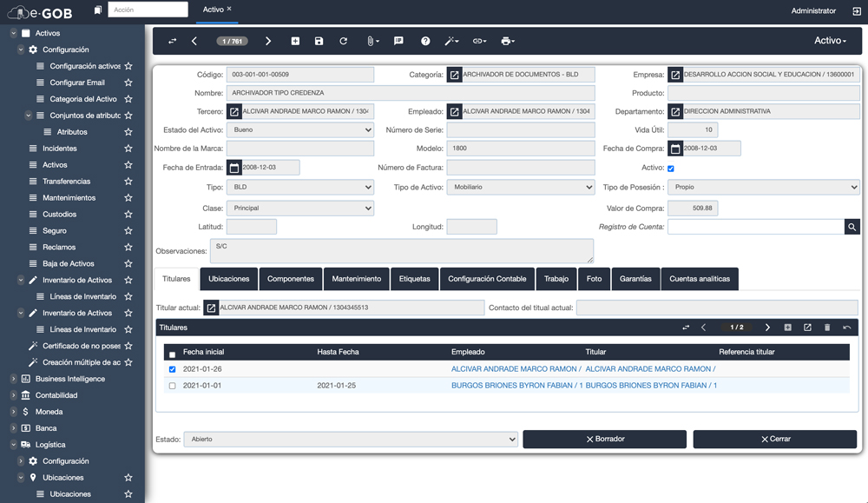
Task: Open the Estado del Activo dropdown
Action: (300, 130)
